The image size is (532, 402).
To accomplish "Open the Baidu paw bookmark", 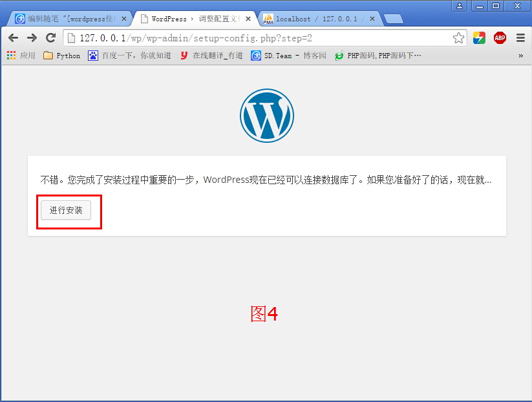I will click(129, 56).
